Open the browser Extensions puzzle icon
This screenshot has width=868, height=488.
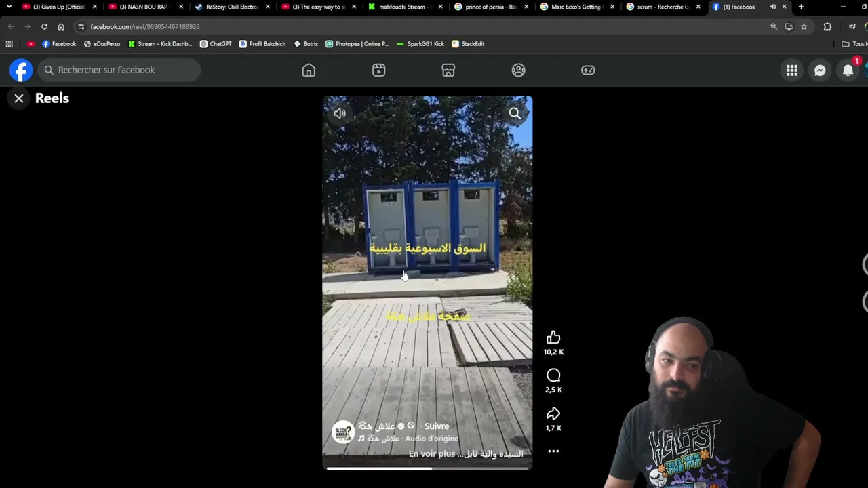pyautogui.click(x=827, y=26)
